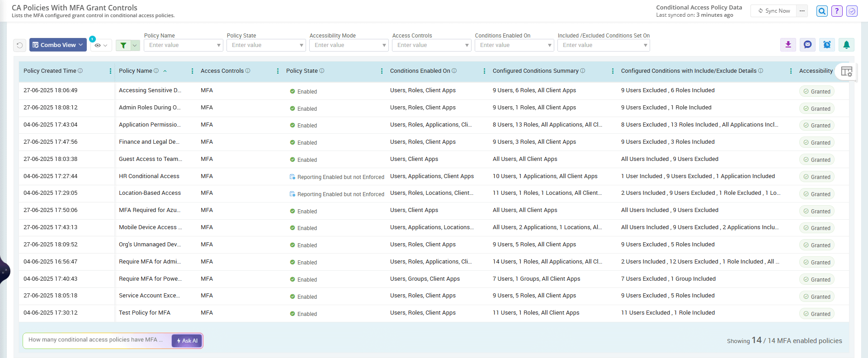Expand the filter options arrow beside funnel

pyautogui.click(x=135, y=45)
